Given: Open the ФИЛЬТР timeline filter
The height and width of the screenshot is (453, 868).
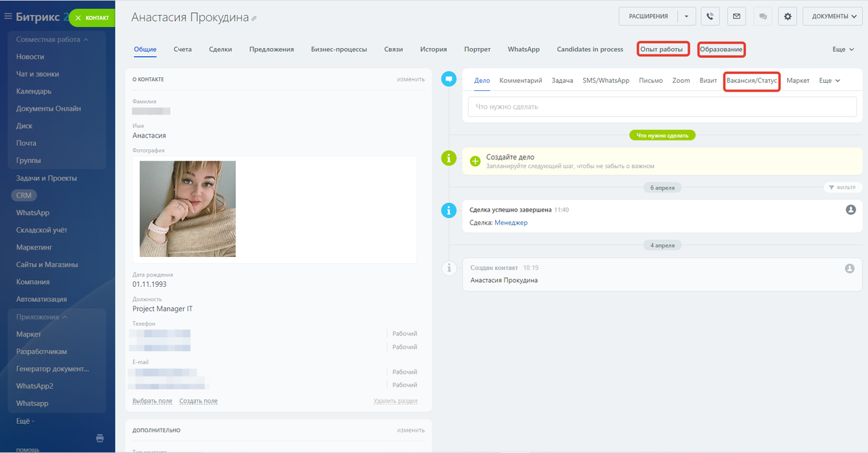Looking at the screenshot, I should (843, 188).
